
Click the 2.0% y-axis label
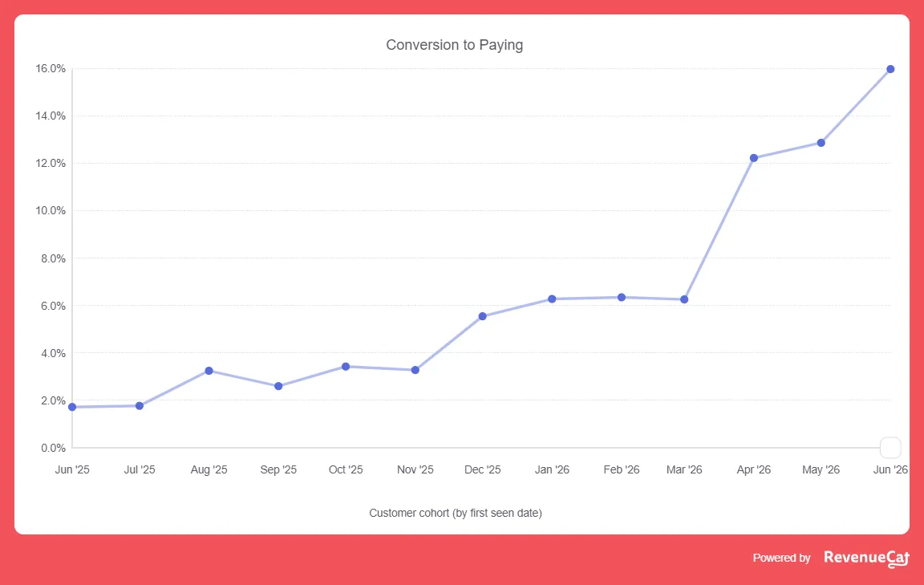pyautogui.click(x=54, y=400)
